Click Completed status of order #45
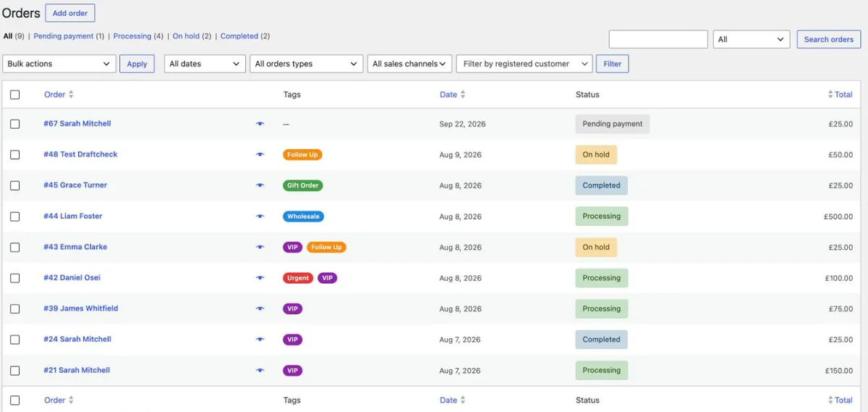 click(x=602, y=185)
